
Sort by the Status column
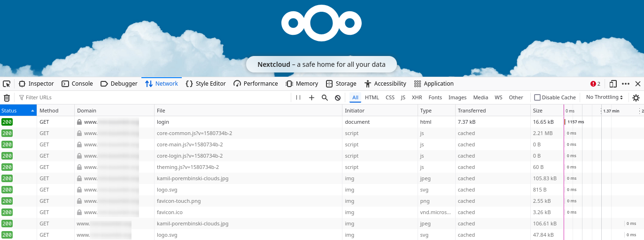point(18,111)
